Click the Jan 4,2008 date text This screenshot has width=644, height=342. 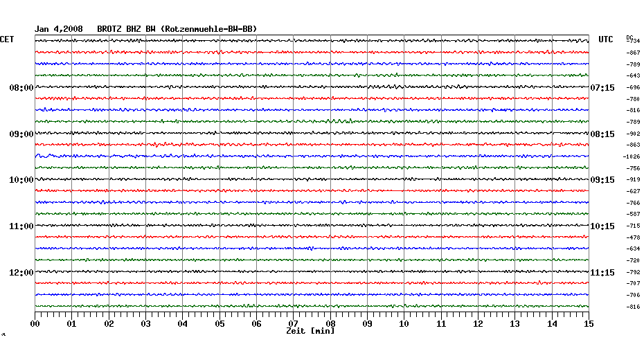point(59,29)
